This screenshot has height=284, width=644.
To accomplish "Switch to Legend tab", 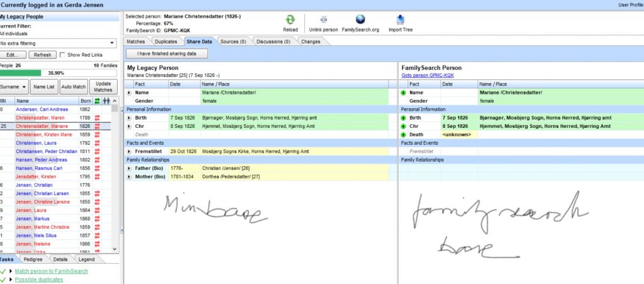I will [x=86, y=259].
